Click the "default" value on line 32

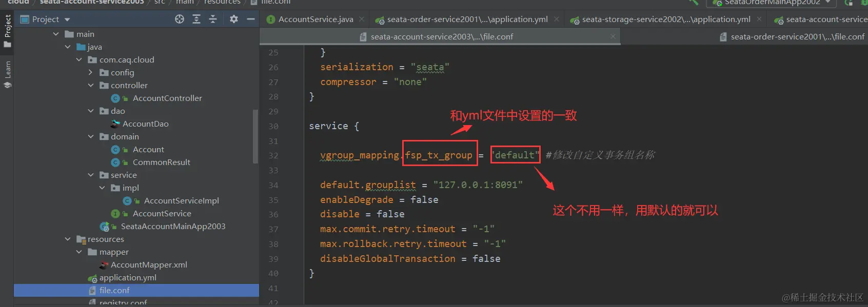pyautogui.click(x=515, y=155)
